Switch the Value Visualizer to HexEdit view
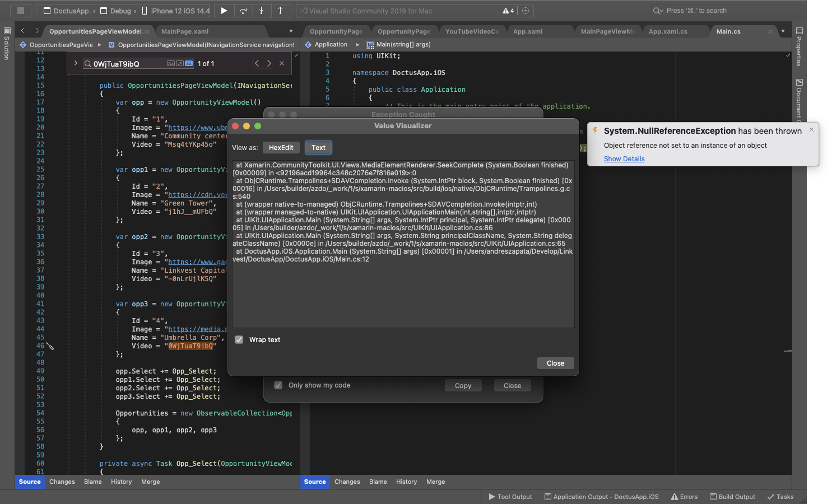 pos(281,147)
